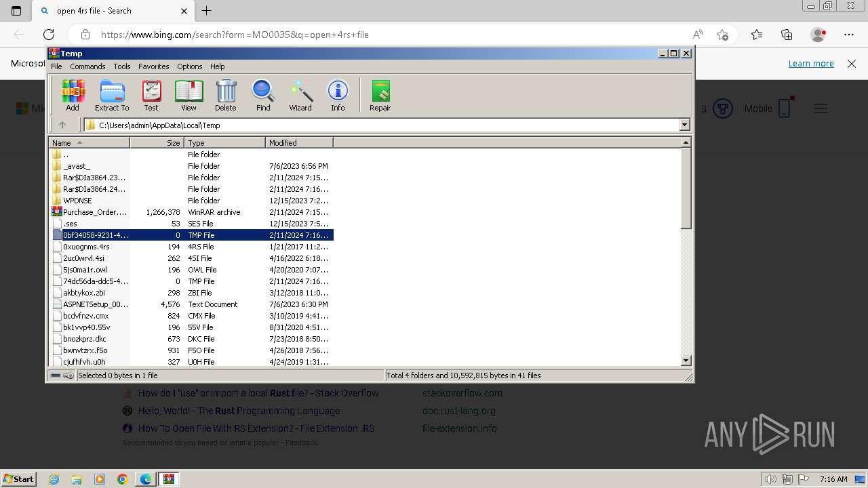Launch the Wizard wand icon
The image size is (868, 488).
300,95
